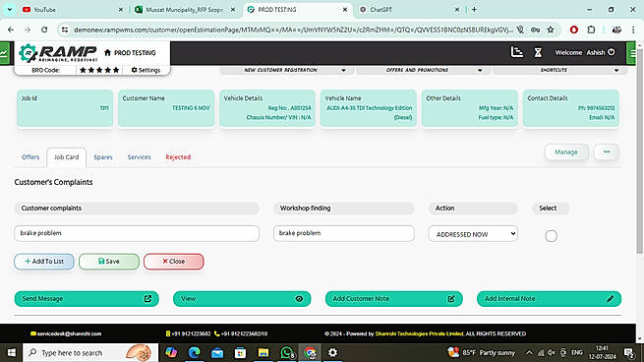The width and height of the screenshot is (644, 362).
Task: Click the eye icon on the View button
Action: click(299, 299)
